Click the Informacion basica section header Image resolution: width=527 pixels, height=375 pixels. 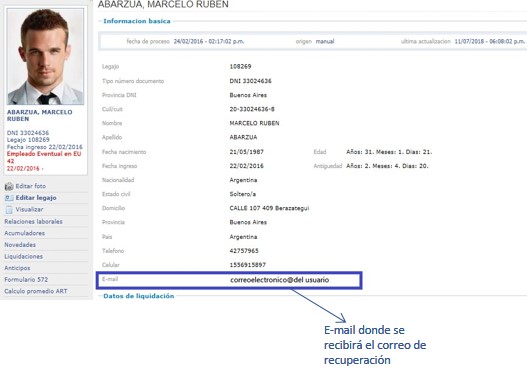[137, 21]
